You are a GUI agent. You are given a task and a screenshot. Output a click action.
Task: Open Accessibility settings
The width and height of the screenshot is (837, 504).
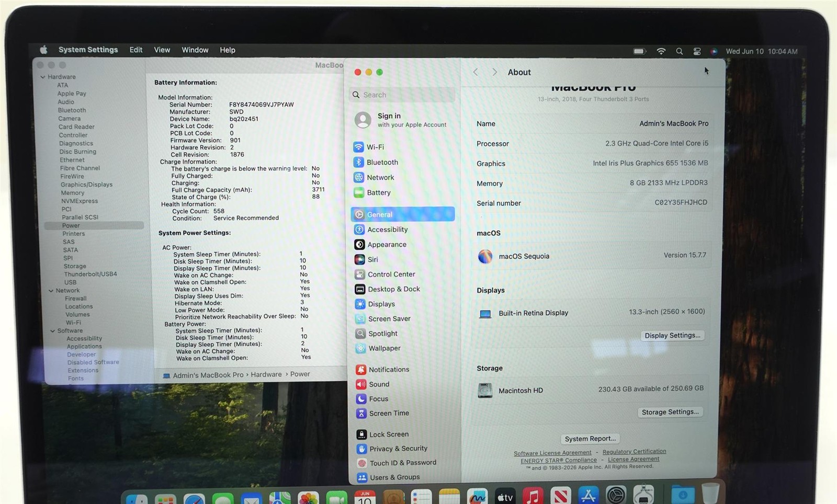coord(381,230)
